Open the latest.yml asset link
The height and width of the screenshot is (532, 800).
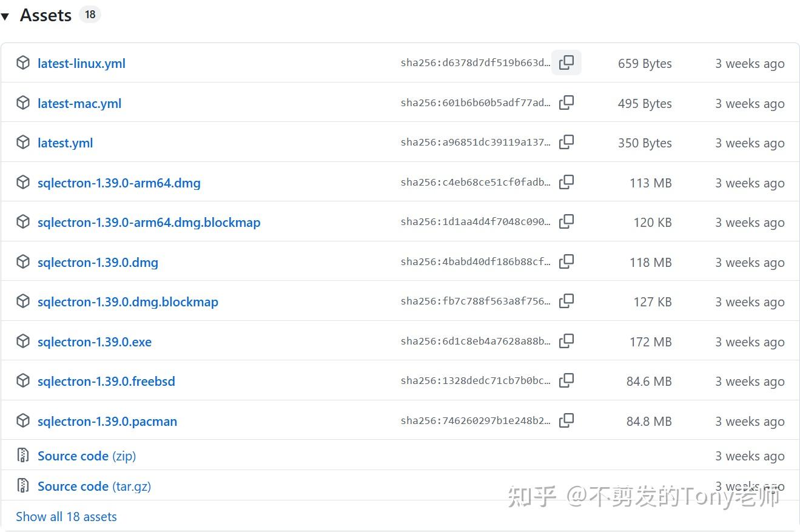65,143
